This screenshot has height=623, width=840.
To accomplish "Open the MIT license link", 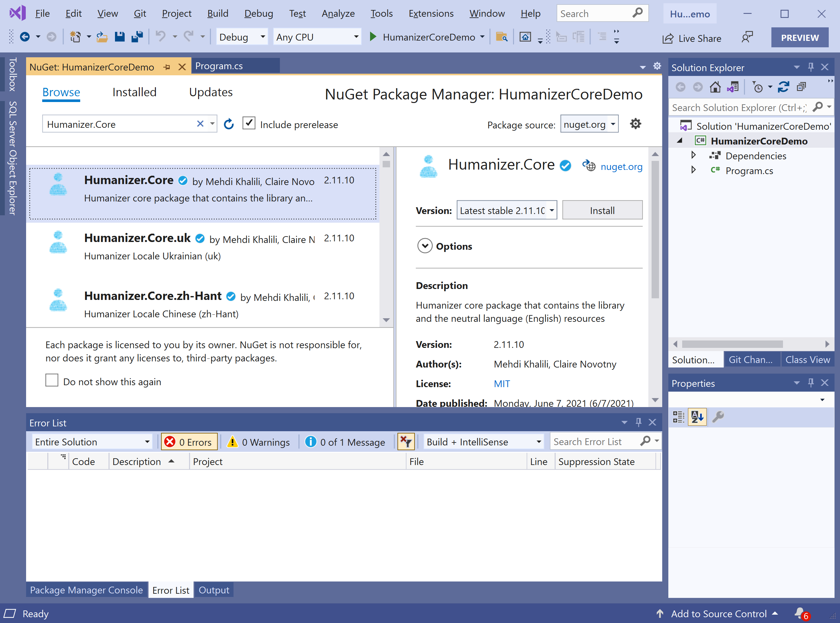I will click(x=501, y=384).
